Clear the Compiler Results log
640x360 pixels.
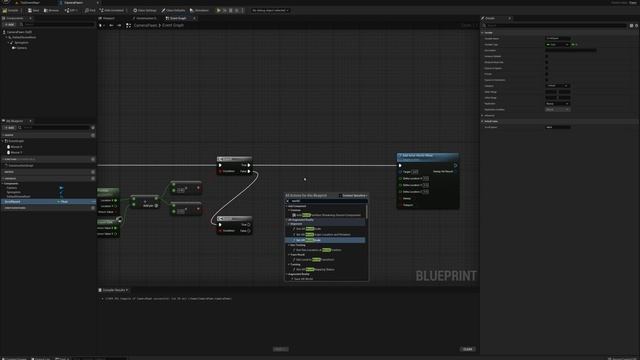[468, 349]
